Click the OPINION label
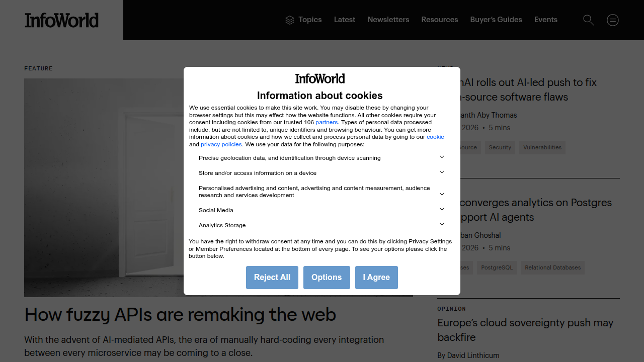Viewport: 644px width, 362px height. coord(451,309)
